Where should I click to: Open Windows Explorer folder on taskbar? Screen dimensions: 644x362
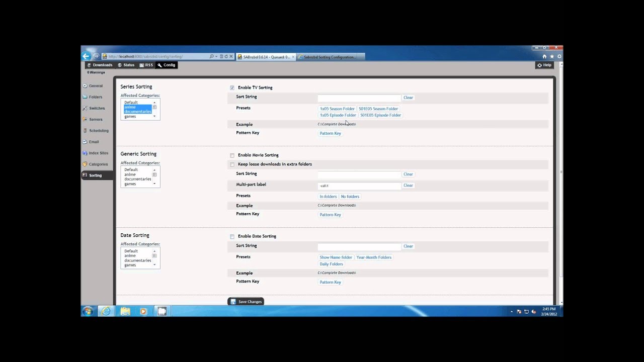click(x=125, y=311)
